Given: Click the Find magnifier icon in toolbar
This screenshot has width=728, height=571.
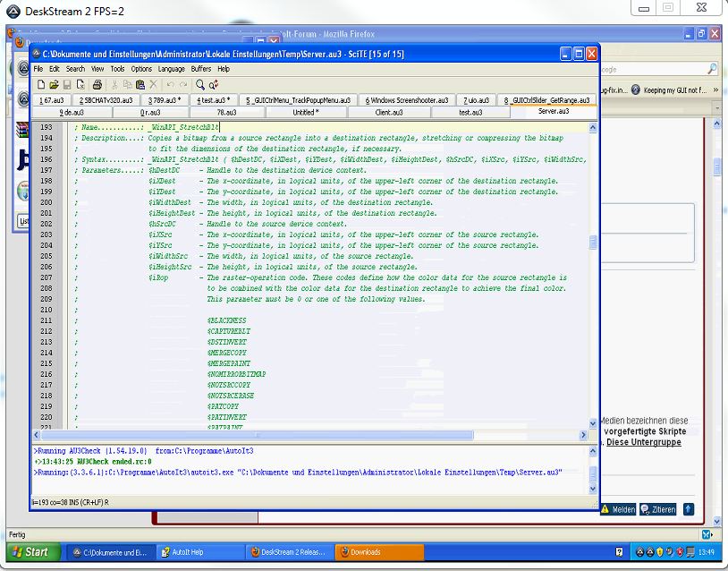Looking at the screenshot, I should click(x=200, y=84).
